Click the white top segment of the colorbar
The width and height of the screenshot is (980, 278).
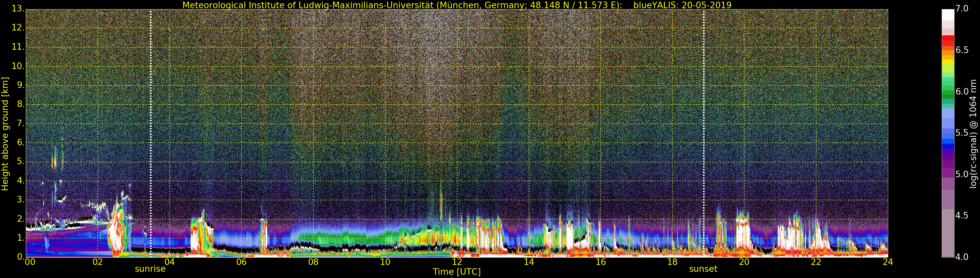pos(948,14)
